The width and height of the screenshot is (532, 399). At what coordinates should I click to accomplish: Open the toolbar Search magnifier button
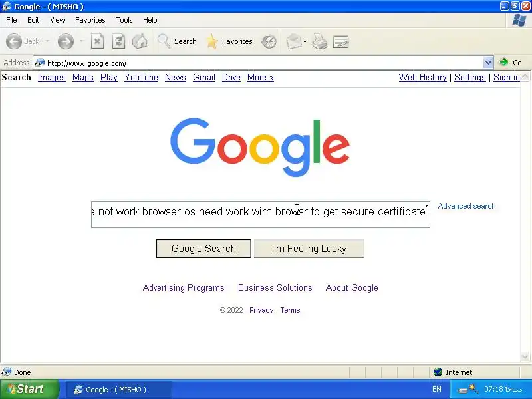click(177, 41)
